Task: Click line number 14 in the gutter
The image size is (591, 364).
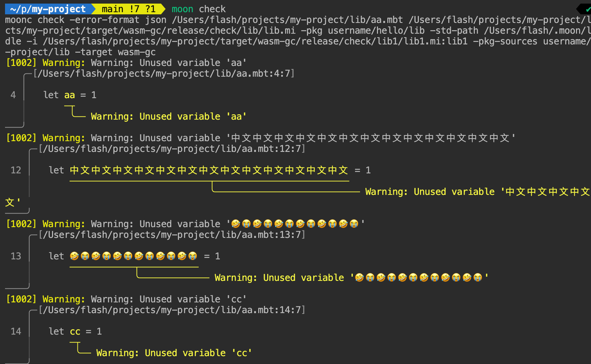Action: click(x=16, y=331)
